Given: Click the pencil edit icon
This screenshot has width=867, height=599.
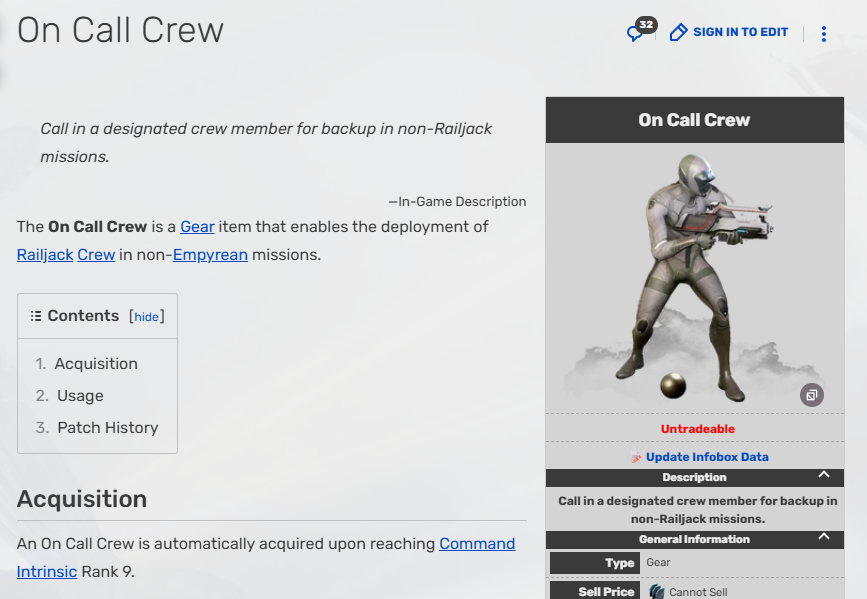Looking at the screenshot, I should (x=678, y=33).
